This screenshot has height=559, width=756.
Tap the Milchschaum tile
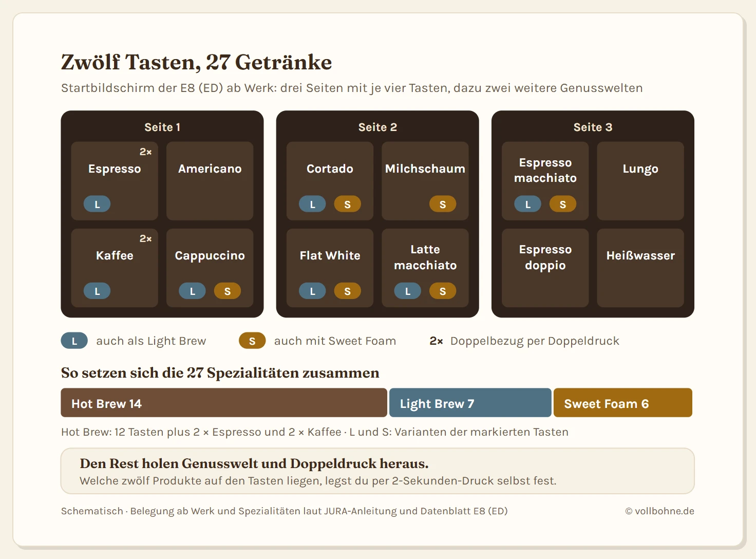tap(425, 181)
